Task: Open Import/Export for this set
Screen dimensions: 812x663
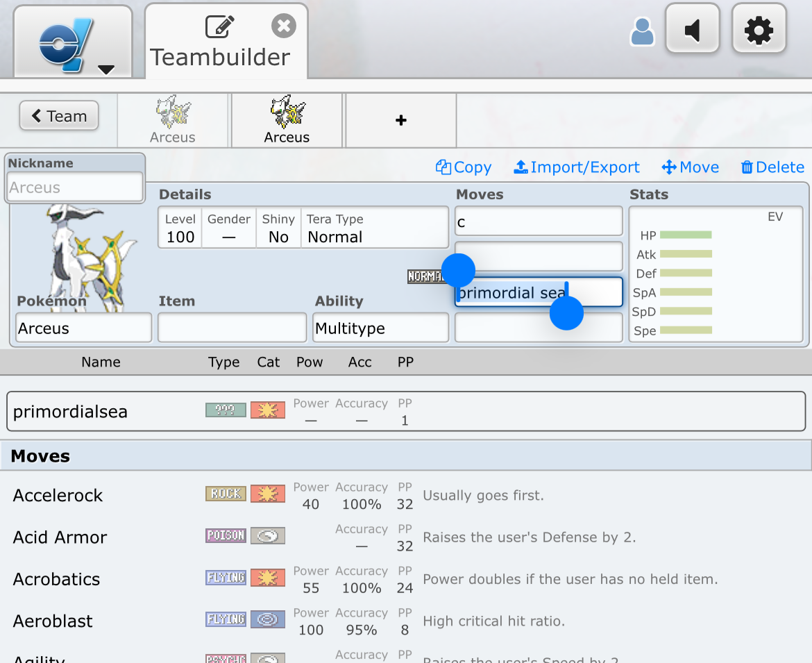Action: 576,167
